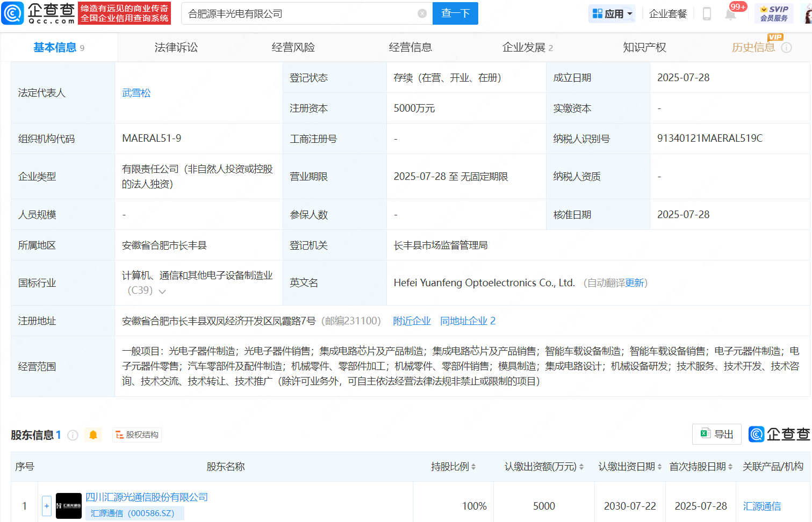The width and height of the screenshot is (812, 522).
Task: Click the 导出 export button
Action: point(717,434)
